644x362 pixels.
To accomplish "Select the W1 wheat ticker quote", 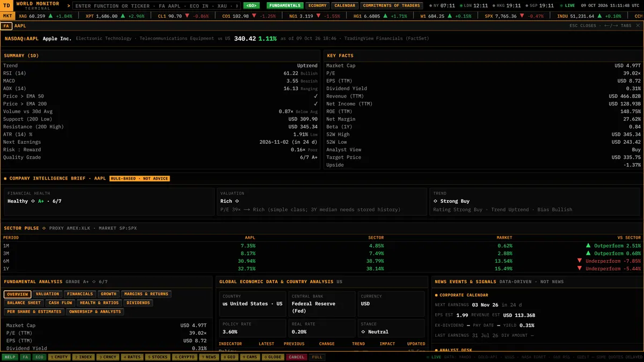I will coord(445,16).
